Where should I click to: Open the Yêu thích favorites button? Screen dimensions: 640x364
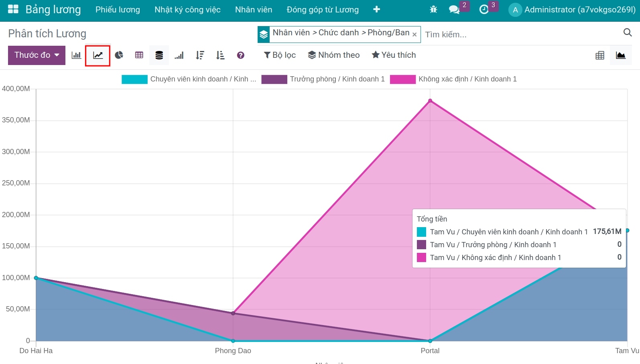[394, 55]
